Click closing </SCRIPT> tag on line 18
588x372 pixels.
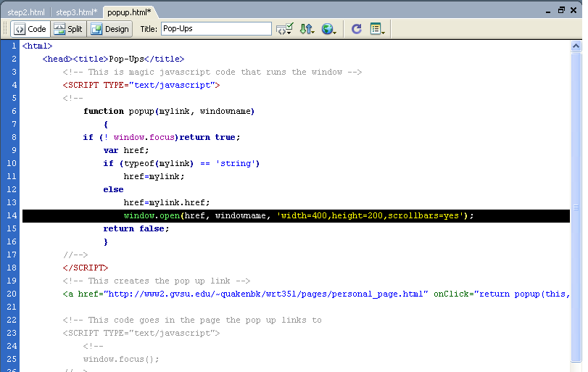point(86,268)
